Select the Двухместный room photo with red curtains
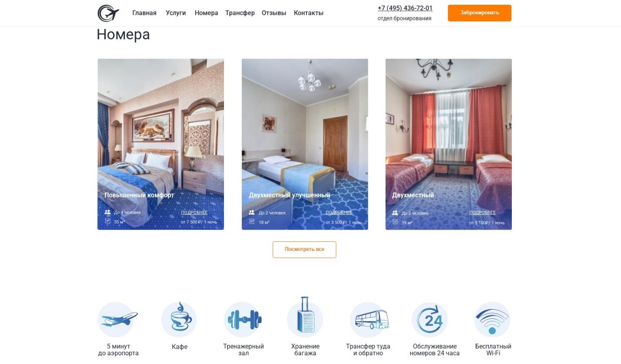This screenshot has height=364, width=621. [x=448, y=144]
